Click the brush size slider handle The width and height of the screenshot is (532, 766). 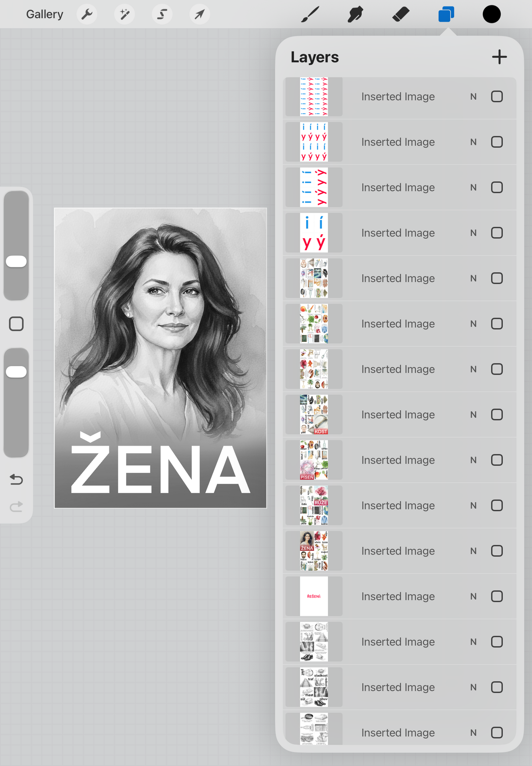tap(16, 261)
